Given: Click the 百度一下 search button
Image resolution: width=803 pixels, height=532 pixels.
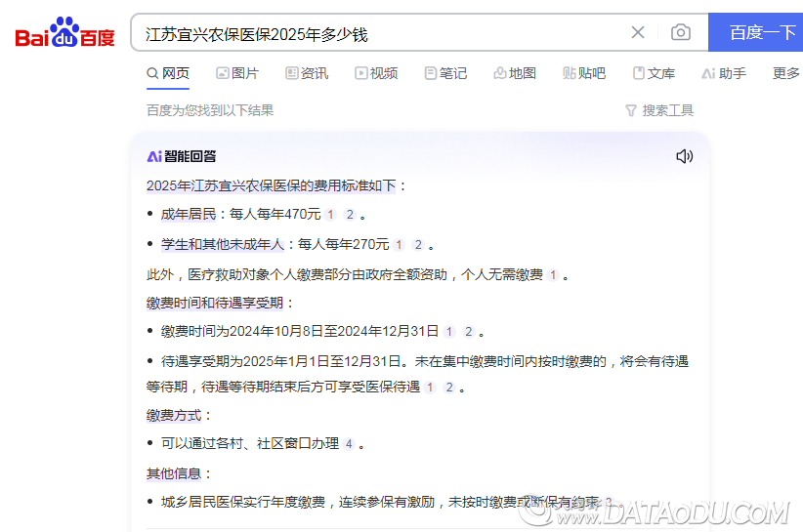Looking at the screenshot, I should 756,32.
